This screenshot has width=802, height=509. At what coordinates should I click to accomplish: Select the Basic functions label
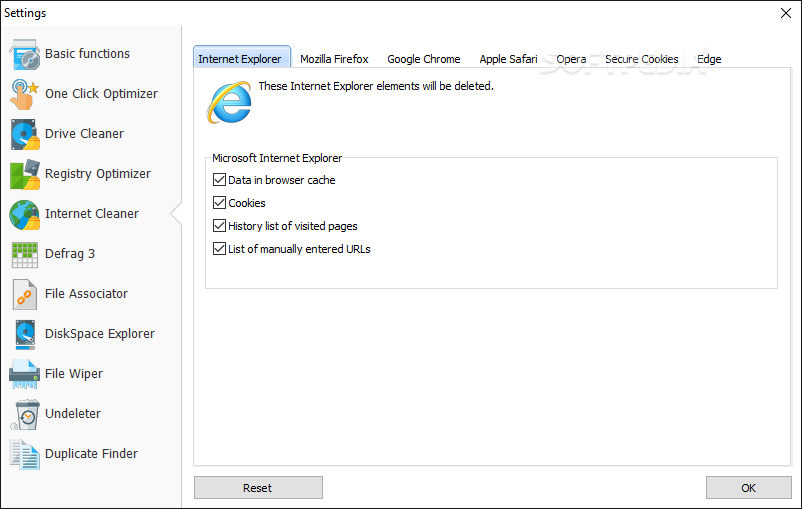(x=87, y=54)
